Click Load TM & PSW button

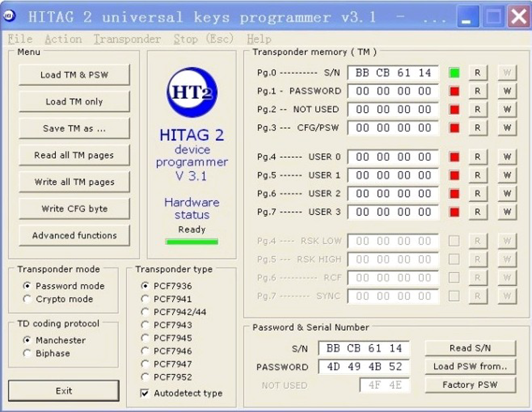click(74, 74)
